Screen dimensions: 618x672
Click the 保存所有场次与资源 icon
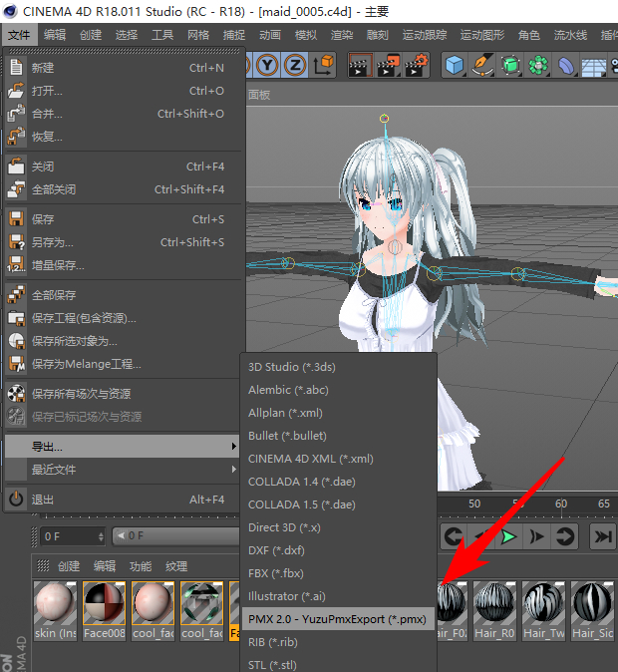pos(16,394)
